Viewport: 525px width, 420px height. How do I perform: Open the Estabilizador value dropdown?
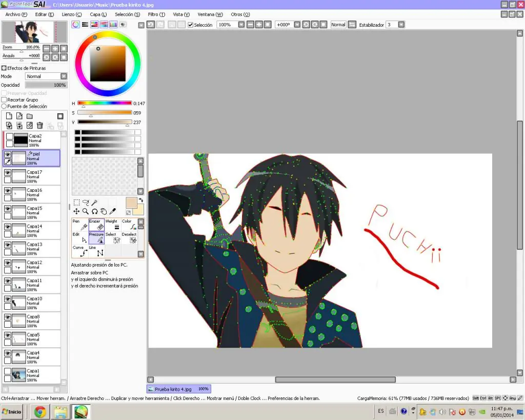pos(401,25)
